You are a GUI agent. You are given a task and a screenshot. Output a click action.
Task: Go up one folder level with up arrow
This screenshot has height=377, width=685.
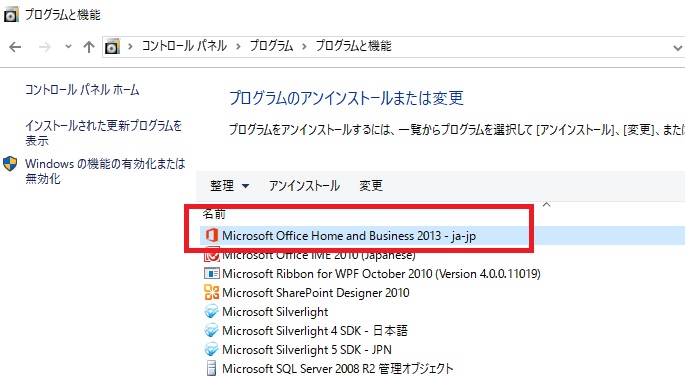pyautogui.click(x=89, y=47)
